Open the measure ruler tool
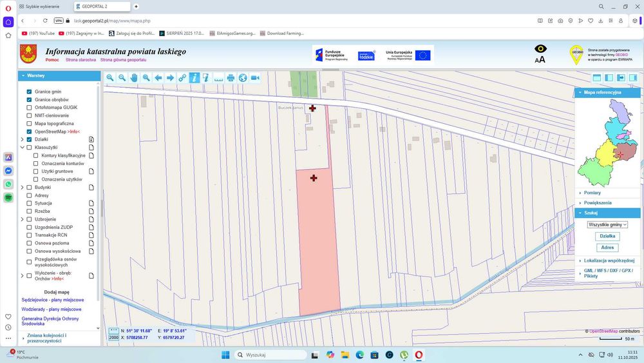This screenshot has height=363, width=644. coord(218,78)
